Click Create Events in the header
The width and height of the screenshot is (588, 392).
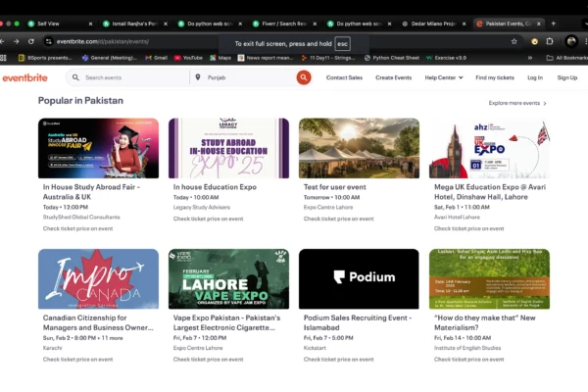point(393,77)
